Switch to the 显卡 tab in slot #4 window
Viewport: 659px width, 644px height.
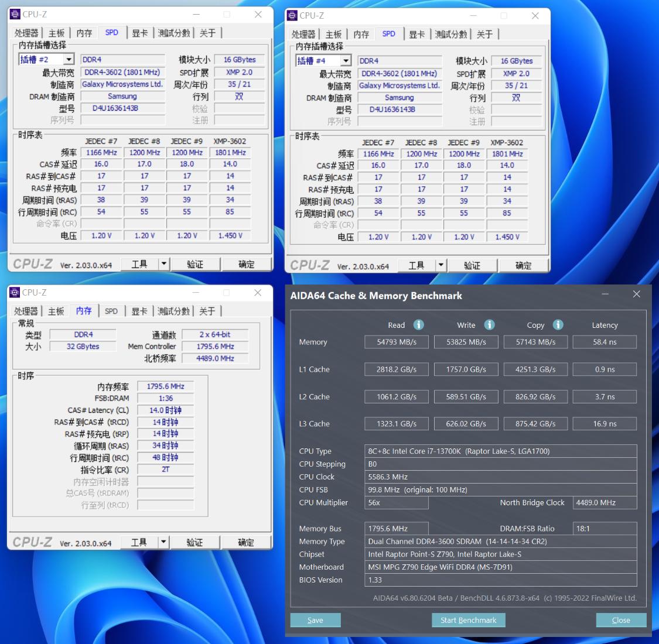pos(416,34)
